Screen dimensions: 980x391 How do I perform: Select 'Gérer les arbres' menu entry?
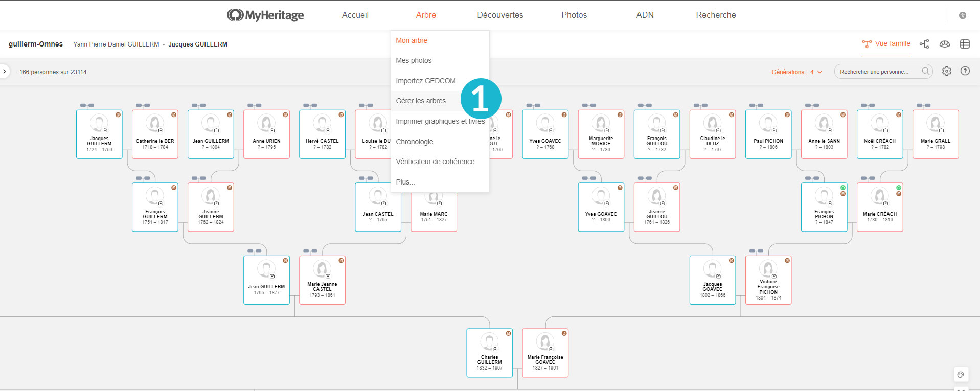click(421, 101)
